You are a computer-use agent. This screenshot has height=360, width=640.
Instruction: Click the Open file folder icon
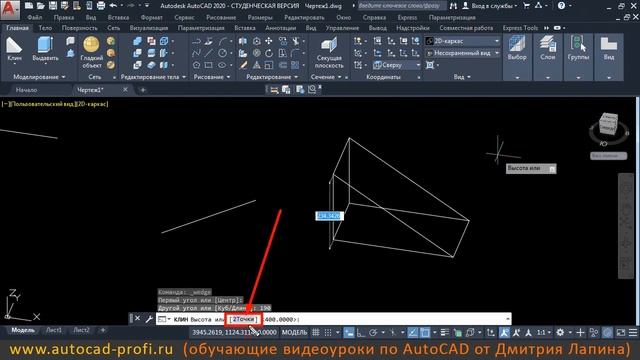tap(41, 6)
